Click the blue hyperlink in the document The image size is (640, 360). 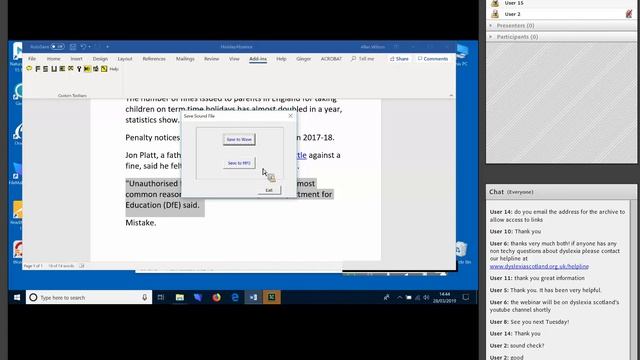coord(302,155)
